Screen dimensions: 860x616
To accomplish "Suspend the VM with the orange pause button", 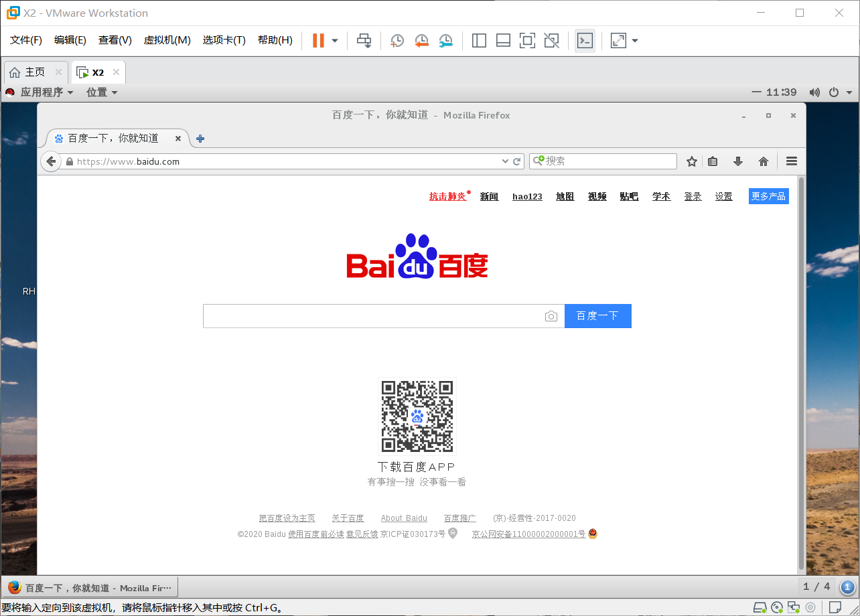I will pos(318,40).
